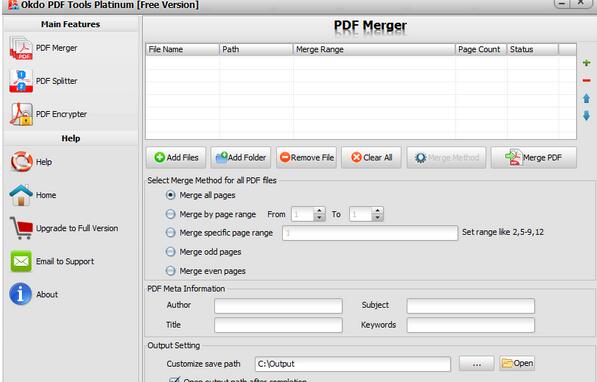
Task: Focus the Author meta field
Action: click(x=278, y=306)
